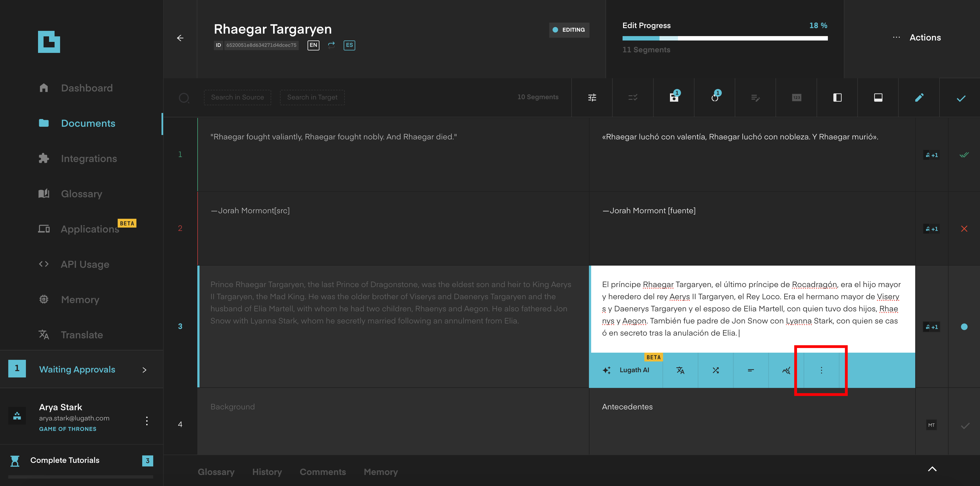Click the tutorials progress bar
The image size is (980, 486).
(81, 476)
